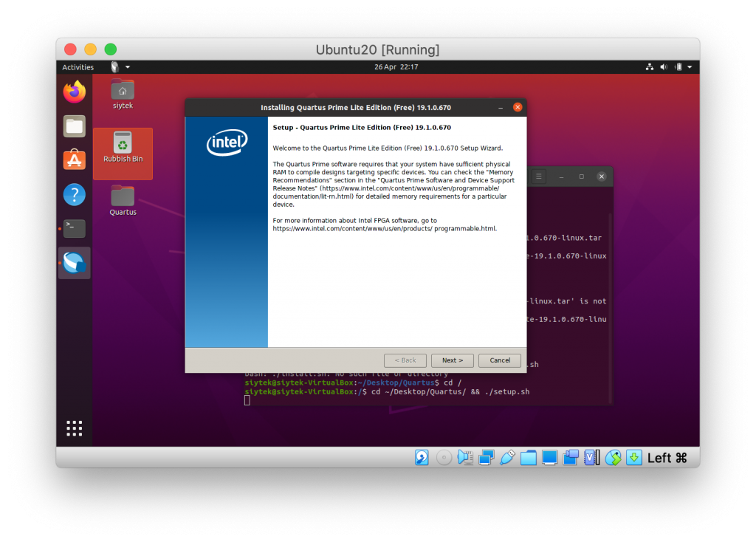This screenshot has height=542, width=756.
Task: Open the Activities overview
Action: [78, 67]
